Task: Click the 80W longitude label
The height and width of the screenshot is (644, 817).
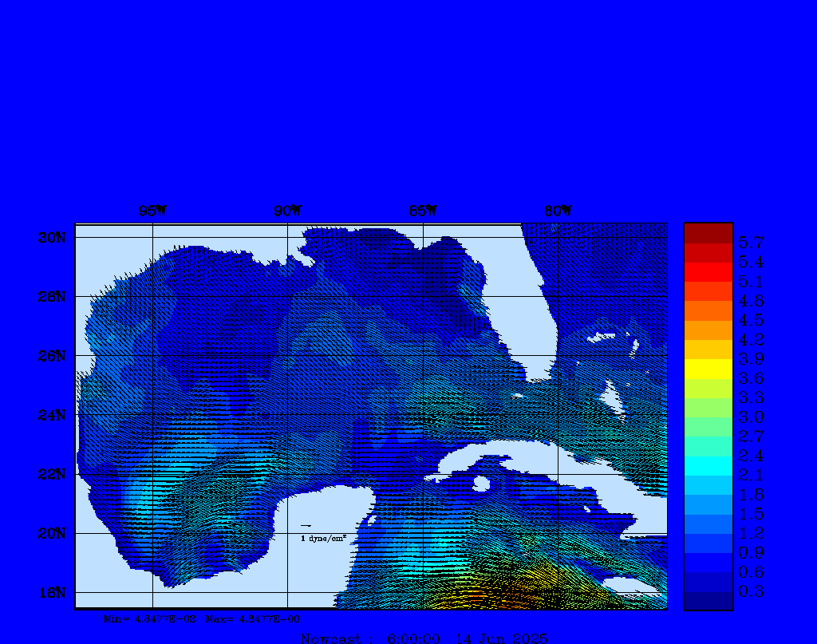Action: tap(558, 211)
